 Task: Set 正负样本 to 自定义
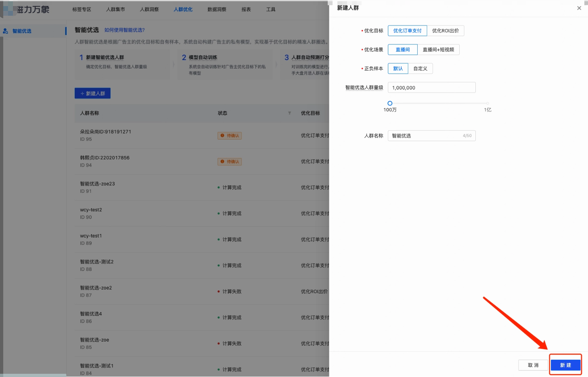420,68
